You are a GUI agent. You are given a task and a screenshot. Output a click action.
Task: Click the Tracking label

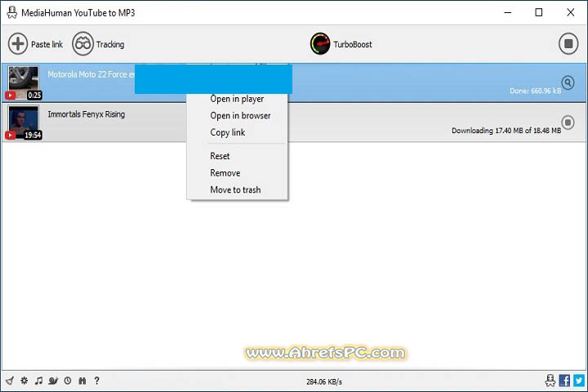coord(110,44)
